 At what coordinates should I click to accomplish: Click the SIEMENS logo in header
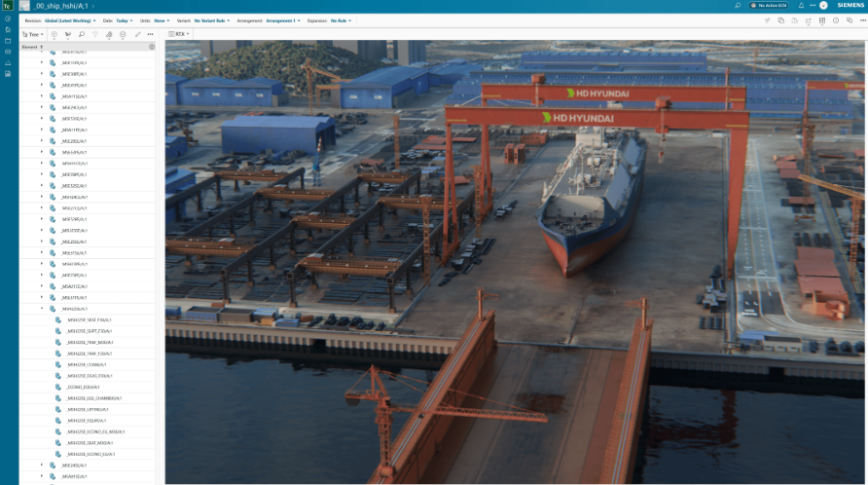(850, 5)
